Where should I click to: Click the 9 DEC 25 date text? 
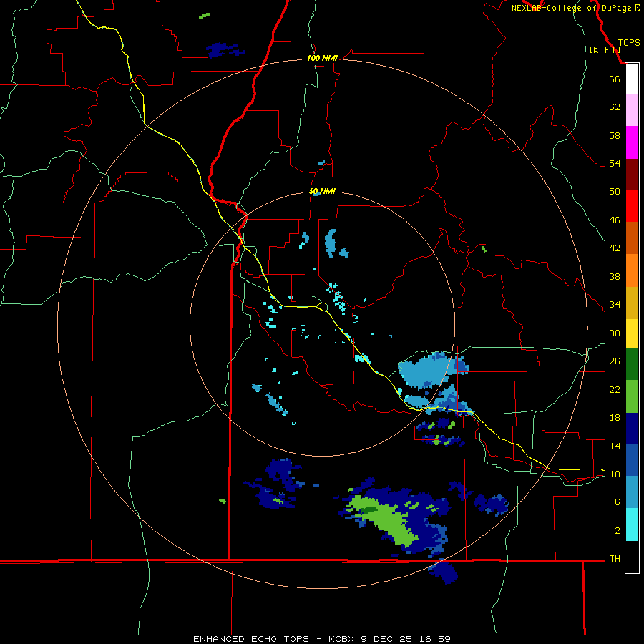[x=388, y=639]
